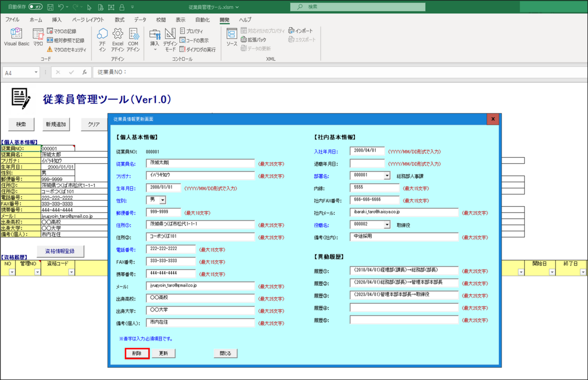Open control Properties (プロパティ)

click(x=192, y=31)
